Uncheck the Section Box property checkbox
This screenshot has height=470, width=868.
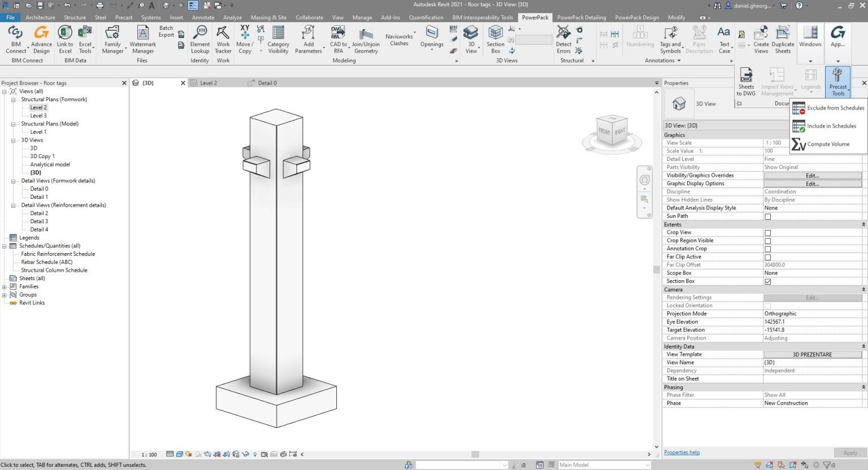[x=767, y=281]
